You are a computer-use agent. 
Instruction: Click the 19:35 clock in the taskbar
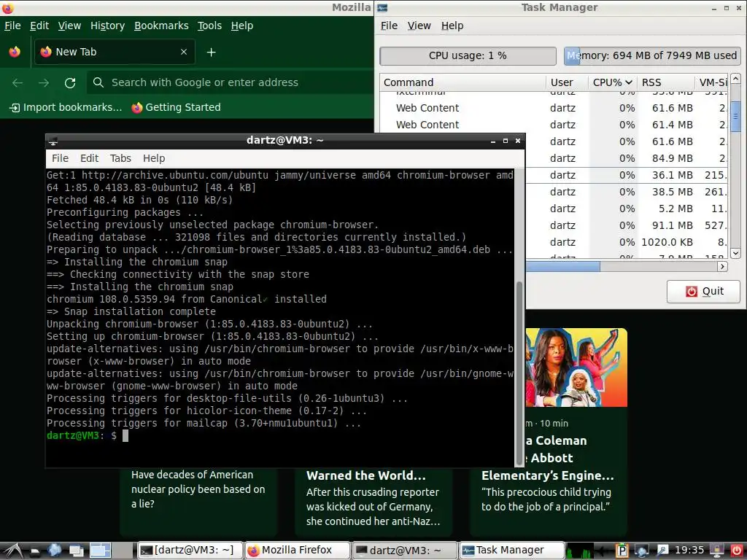point(689,550)
